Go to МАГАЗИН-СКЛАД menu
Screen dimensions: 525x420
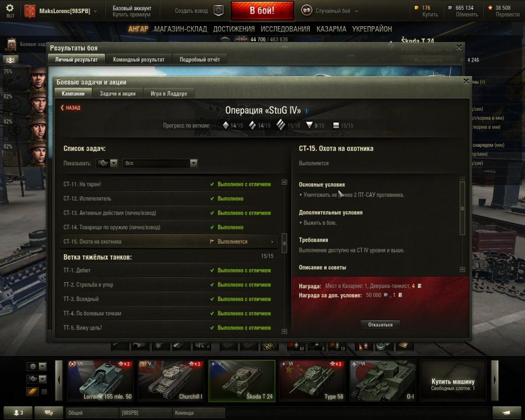(181, 29)
